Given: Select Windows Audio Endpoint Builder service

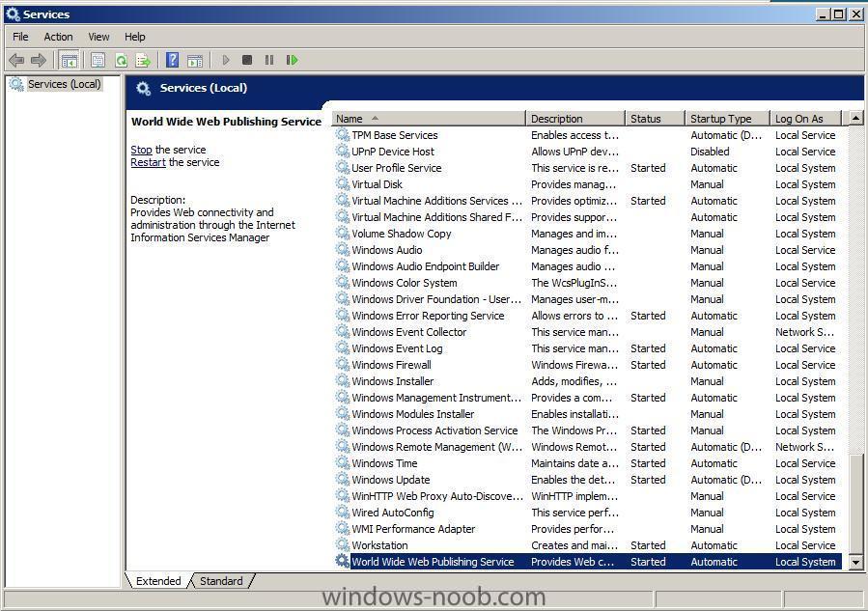Looking at the screenshot, I should tap(587, 266).
